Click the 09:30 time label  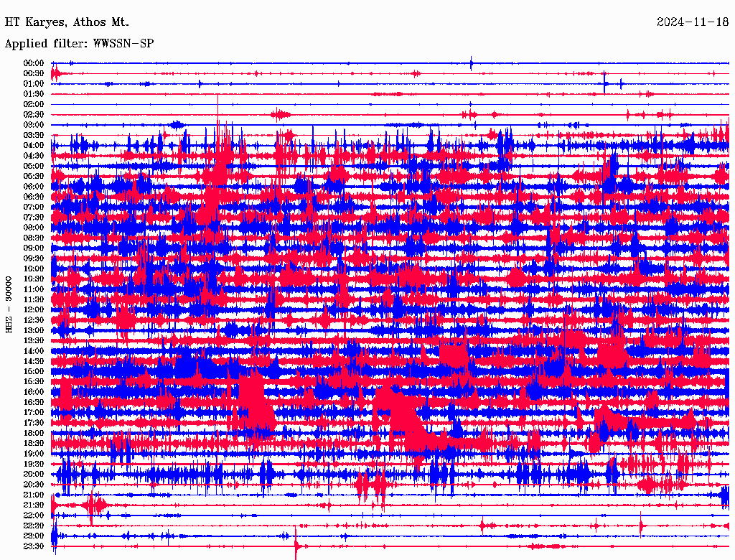coord(34,258)
